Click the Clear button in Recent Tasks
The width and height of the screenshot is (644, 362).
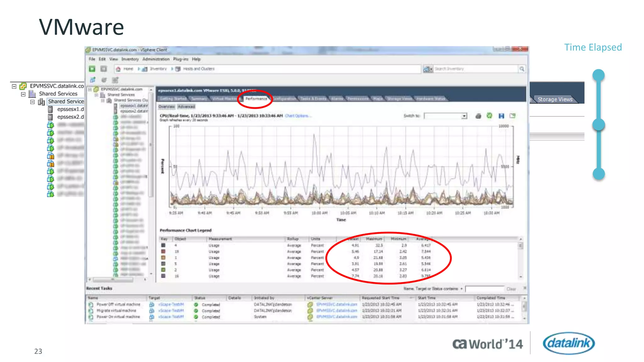pos(511,289)
